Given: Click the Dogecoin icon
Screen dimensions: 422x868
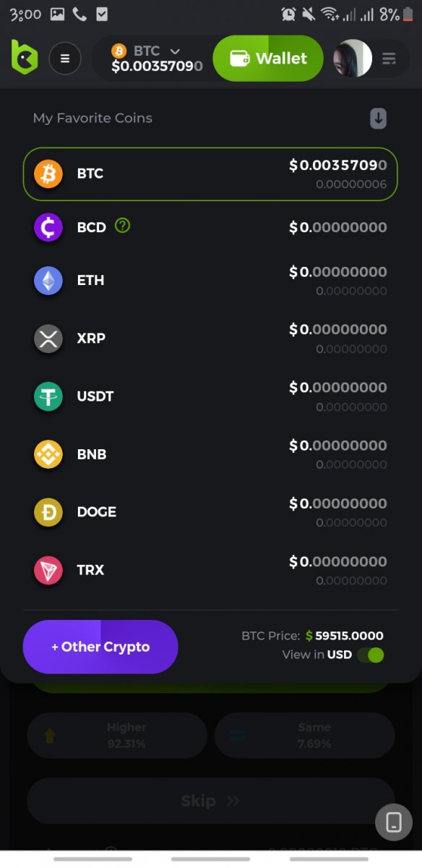Looking at the screenshot, I should 48,512.
